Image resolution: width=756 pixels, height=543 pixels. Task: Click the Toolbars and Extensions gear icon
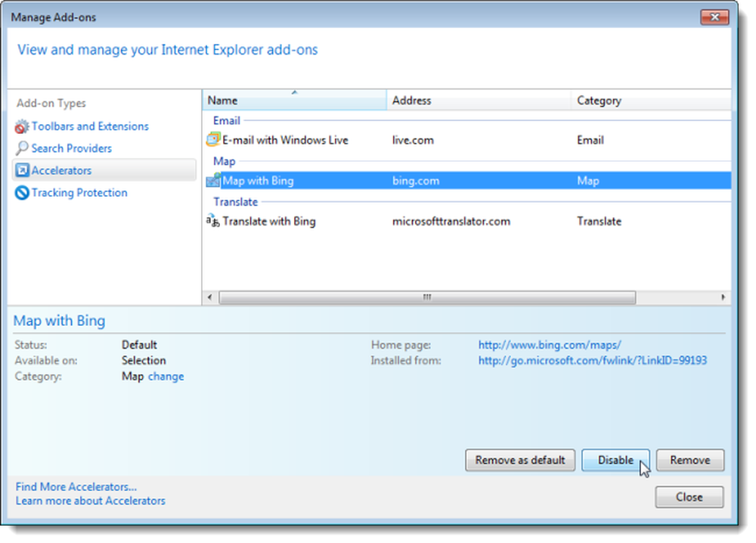(22, 127)
